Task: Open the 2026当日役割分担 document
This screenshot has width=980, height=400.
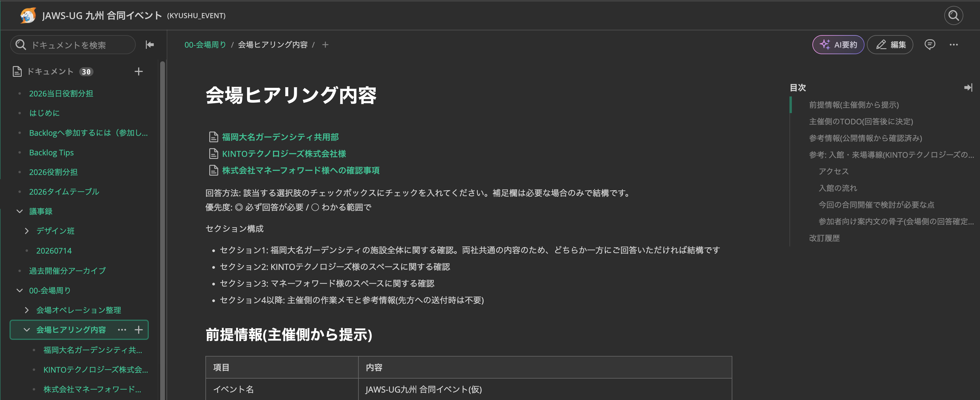Action: point(61,93)
